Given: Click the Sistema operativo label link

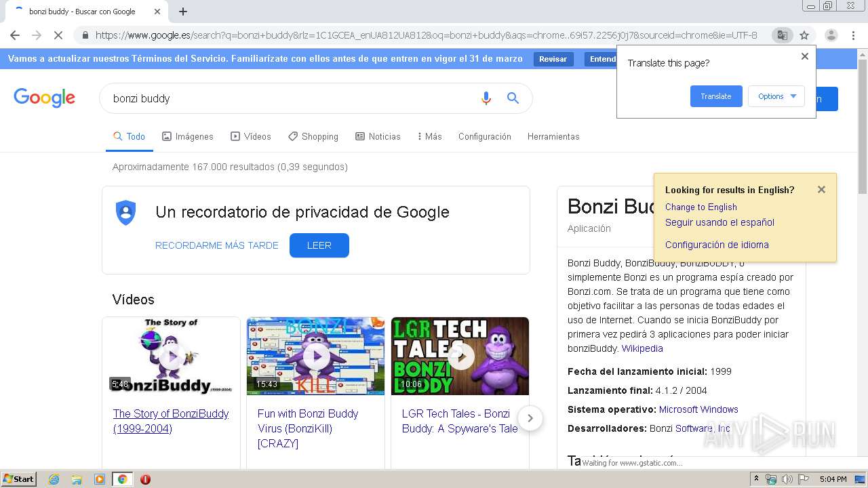Looking at the screenshot, I should pos(612,409).
